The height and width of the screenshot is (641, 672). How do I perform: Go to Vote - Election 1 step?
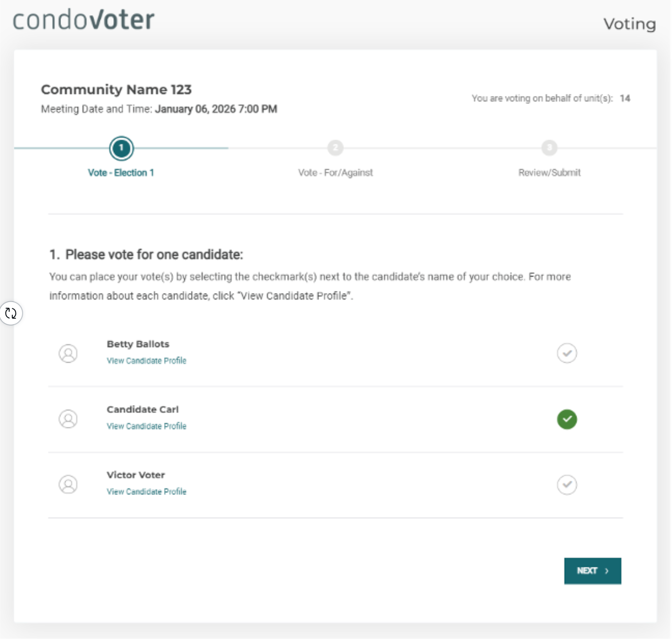click(x=121, y=173)
